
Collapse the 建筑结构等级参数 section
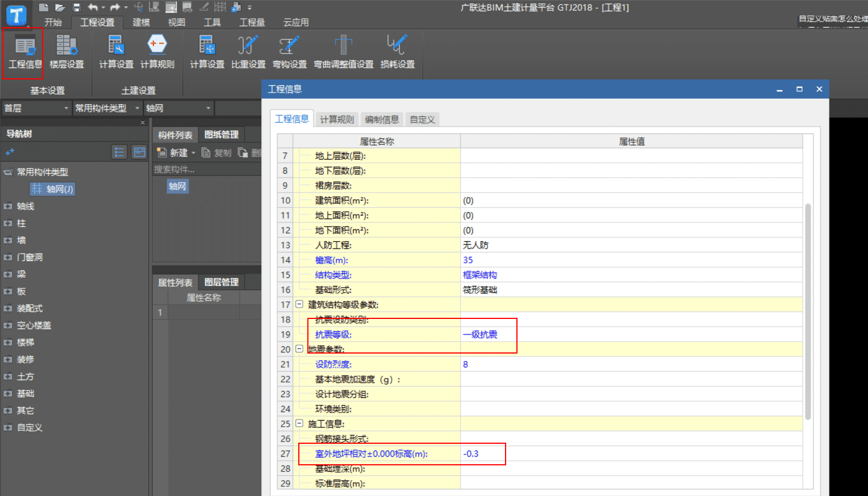[299, 304]
